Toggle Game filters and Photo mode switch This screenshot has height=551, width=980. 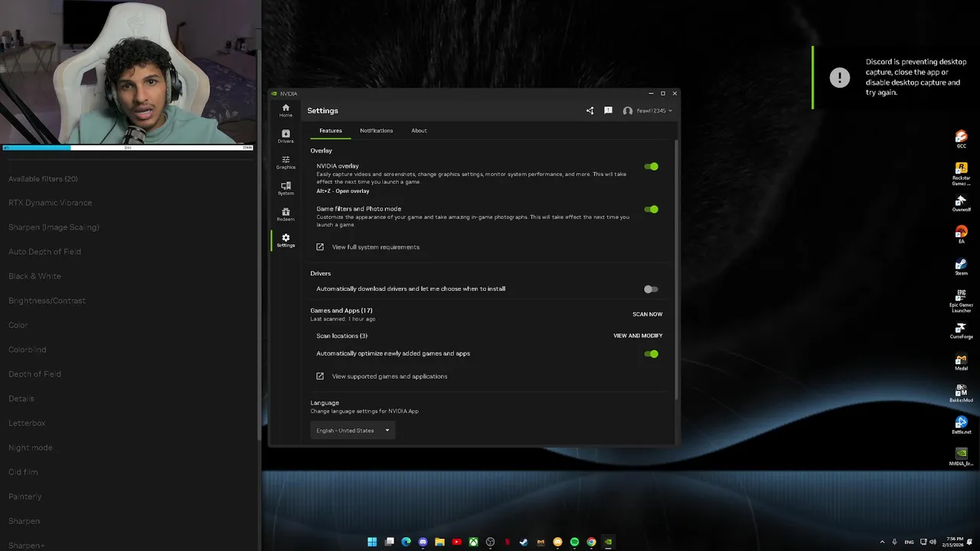coord(651,209)
